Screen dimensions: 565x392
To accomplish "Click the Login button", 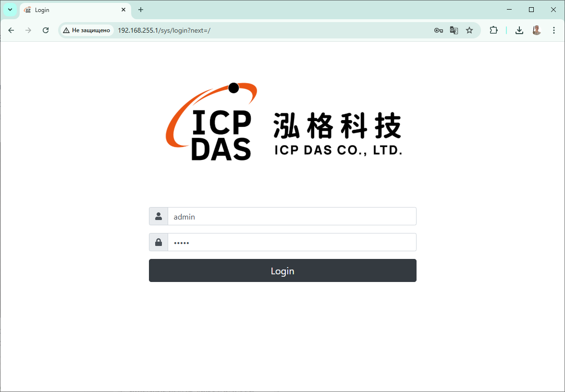I will pyautogui.click(x=282, y=270).
